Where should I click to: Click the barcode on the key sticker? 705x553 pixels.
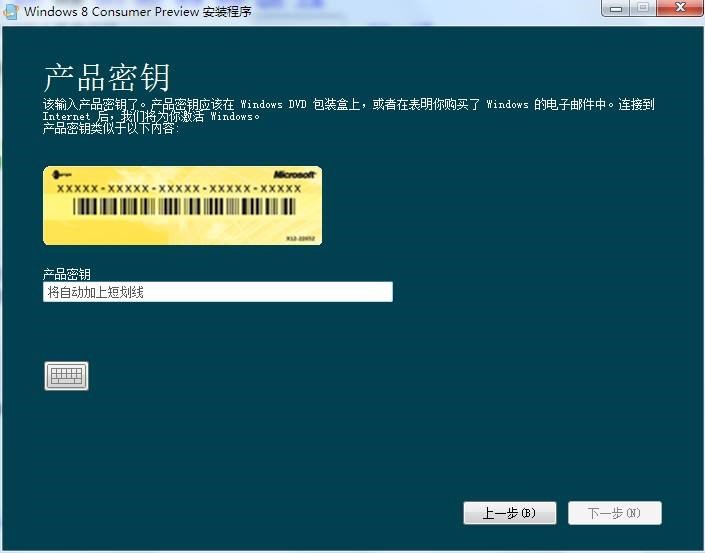[x=184, y=206]
